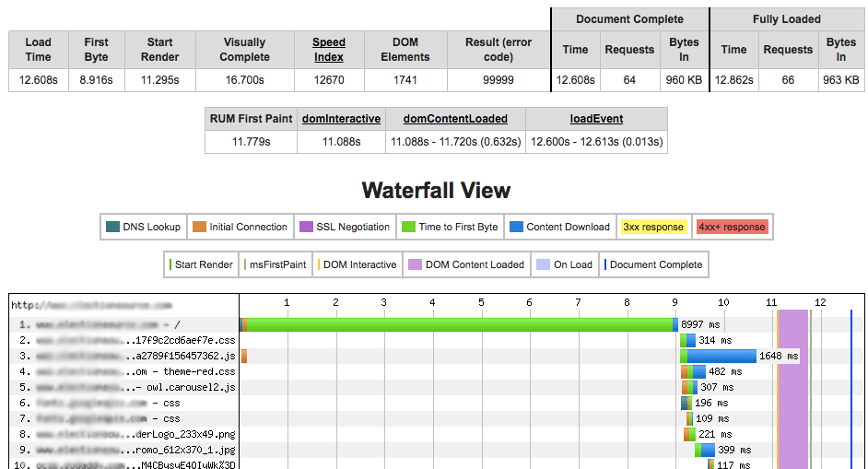The width and height of the screenshot is (868, 469).
Task: Click the DNS Lookup teal swatch
Action: tap(112, 227)
